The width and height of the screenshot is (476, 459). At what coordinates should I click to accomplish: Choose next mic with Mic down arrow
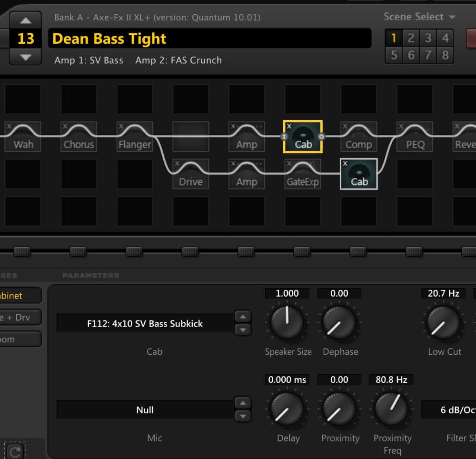point(243,416)
